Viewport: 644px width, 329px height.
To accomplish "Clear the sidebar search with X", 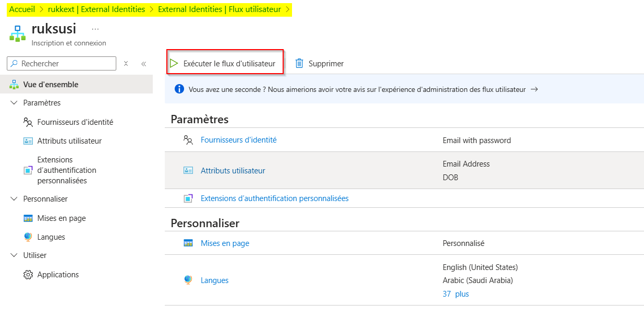I will [126, 64].
